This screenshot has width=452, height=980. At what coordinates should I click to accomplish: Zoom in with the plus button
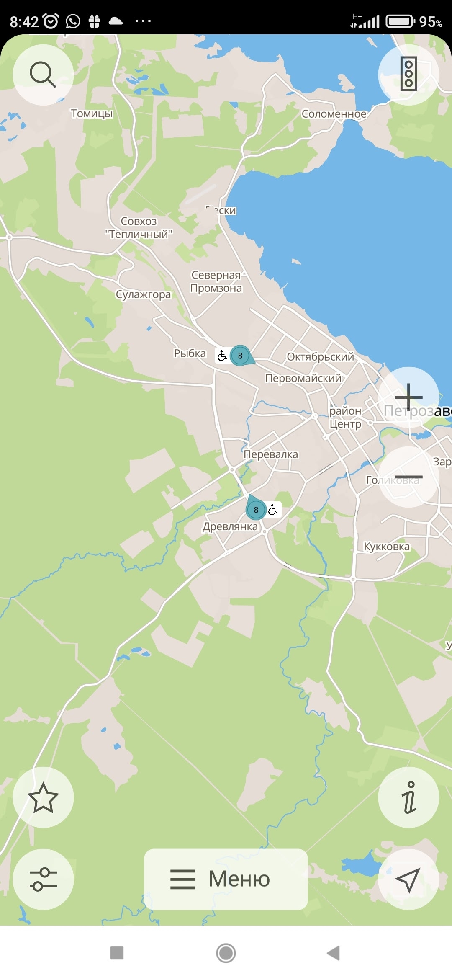408,397
